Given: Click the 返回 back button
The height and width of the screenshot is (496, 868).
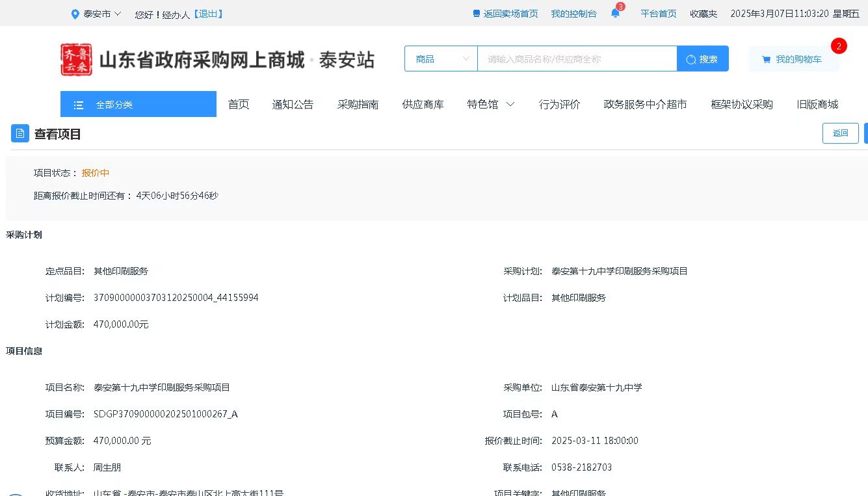Looking at the screenshot, I should coord(841,133).
